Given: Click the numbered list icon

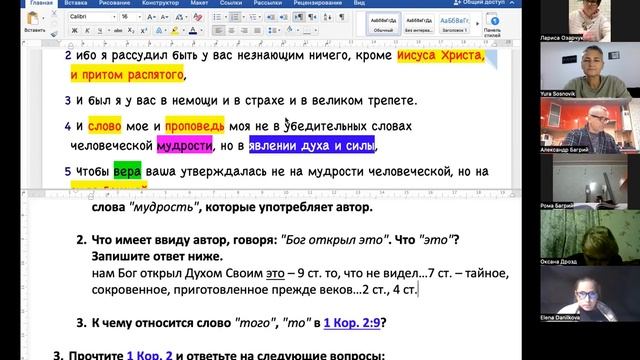Looking at the screenshot, I should pos(235,17).
